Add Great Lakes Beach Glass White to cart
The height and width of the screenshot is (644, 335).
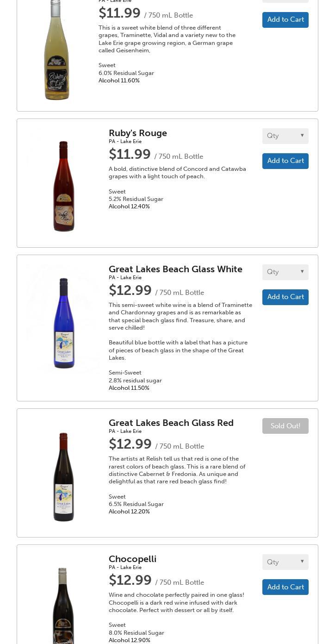point(285,297)
